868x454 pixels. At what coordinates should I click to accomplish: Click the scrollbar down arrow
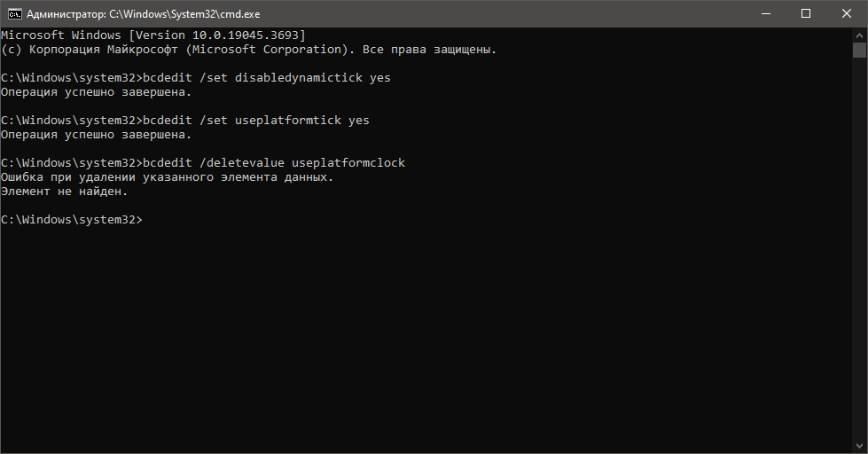pos(859,446)
